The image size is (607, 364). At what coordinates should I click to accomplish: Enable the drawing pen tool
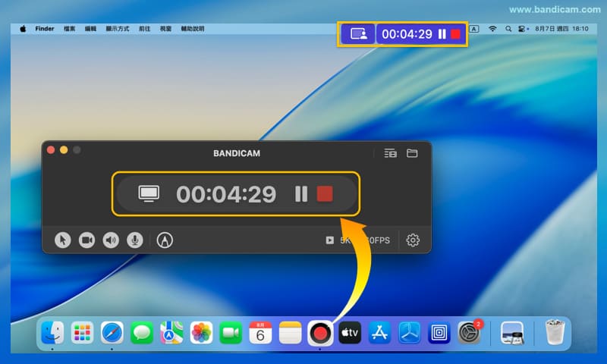[x=165, y=240]
